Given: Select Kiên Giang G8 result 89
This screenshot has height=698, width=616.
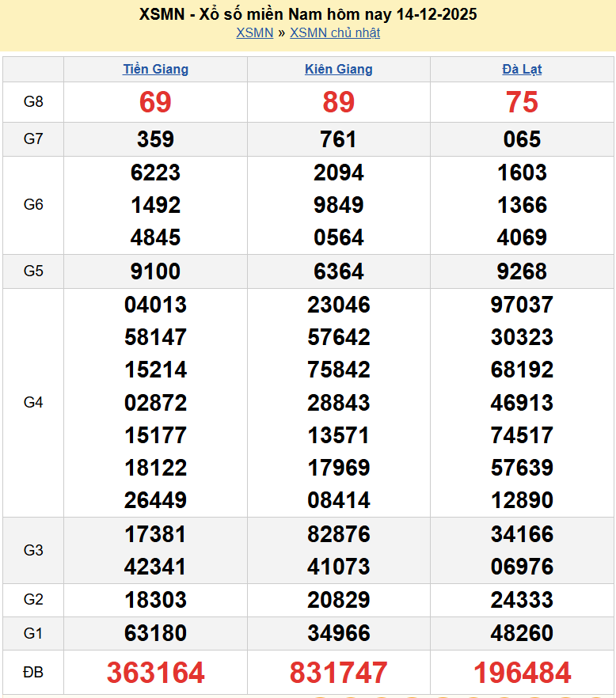Looking at the screenshot, I should [x=338, y=102].
